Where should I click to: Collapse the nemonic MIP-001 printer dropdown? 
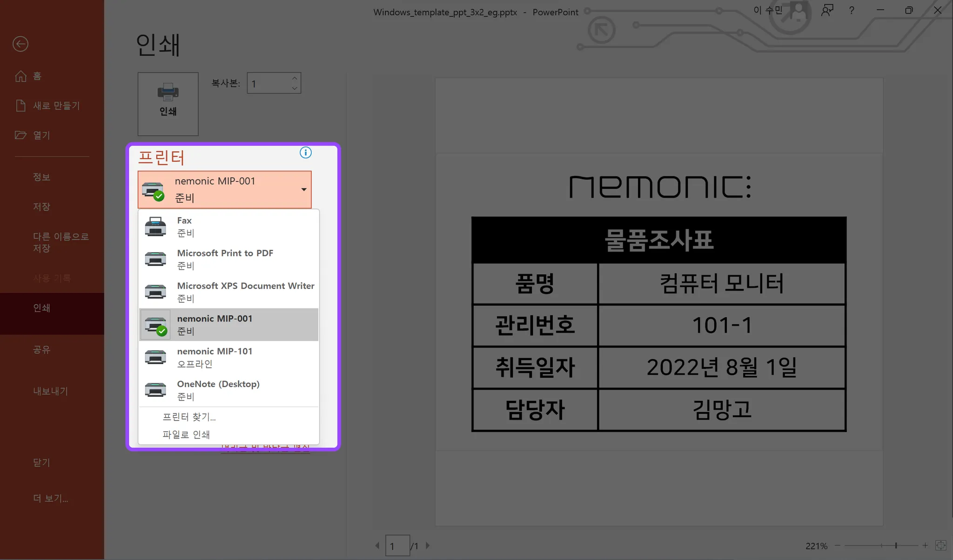pyautogui.click(x=303, y=189)
